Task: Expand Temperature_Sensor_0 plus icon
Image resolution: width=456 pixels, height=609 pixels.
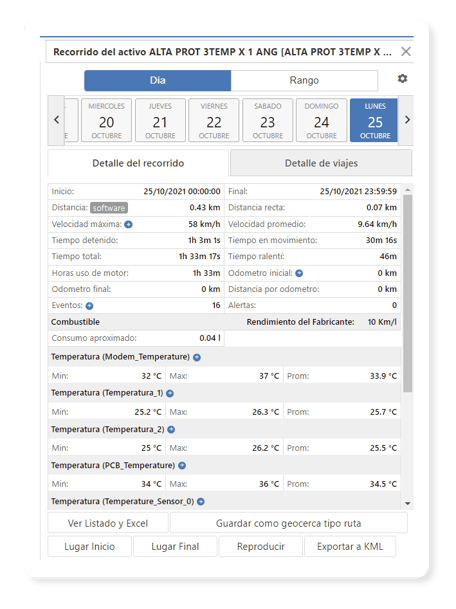Action: [201, 502]
